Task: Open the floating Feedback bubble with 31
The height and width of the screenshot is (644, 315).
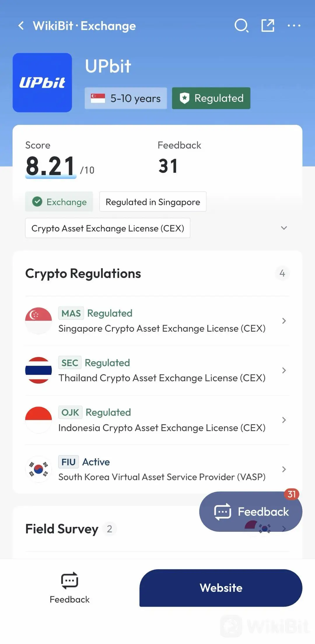Action: [251, 511]
